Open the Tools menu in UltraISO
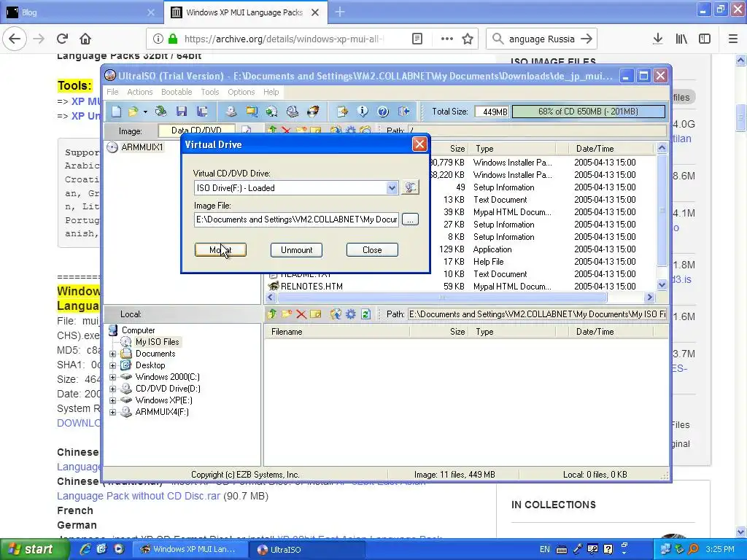747x560 pixels. tap(209, 92)
